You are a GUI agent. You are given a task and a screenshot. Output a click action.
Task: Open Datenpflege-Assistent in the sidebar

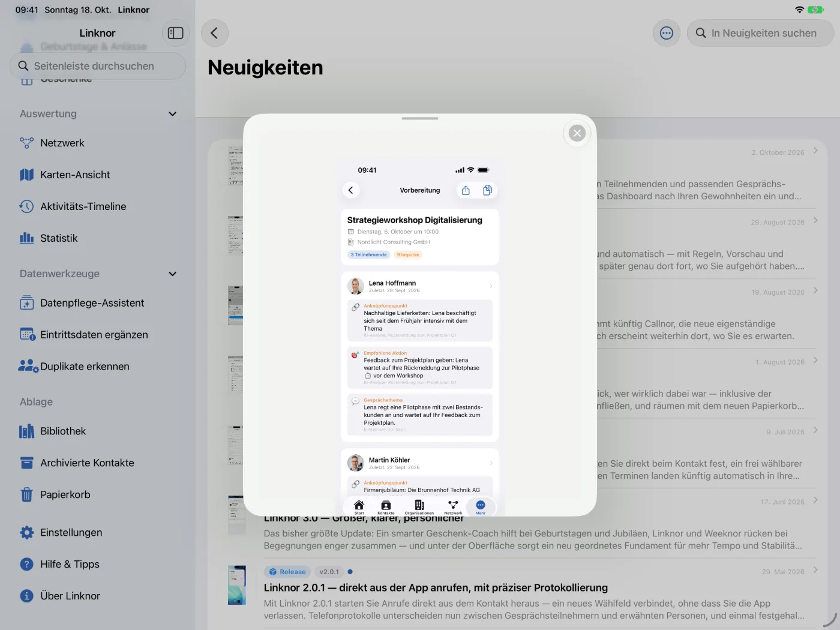coord(98,303)
